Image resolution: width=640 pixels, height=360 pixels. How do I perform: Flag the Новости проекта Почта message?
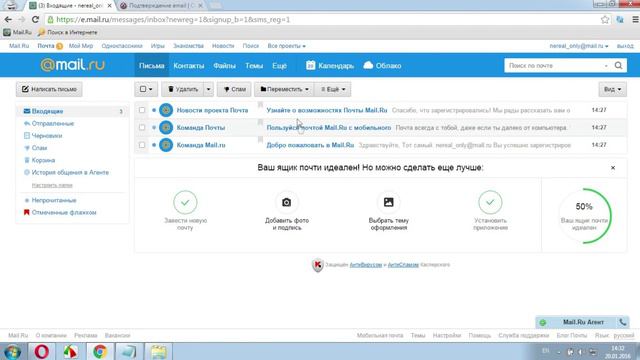coord(260,105)
